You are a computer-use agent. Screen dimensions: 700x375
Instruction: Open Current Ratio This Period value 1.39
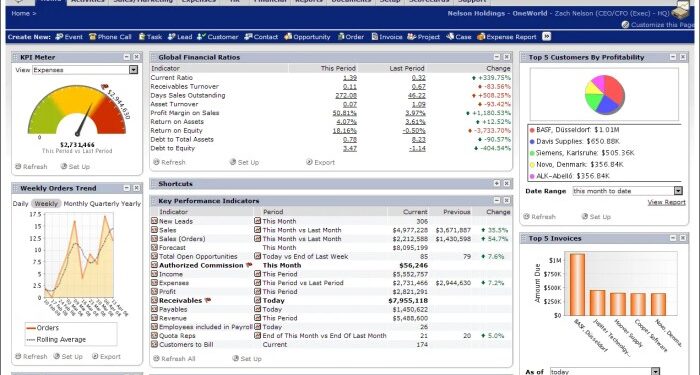tap(350, 78)
